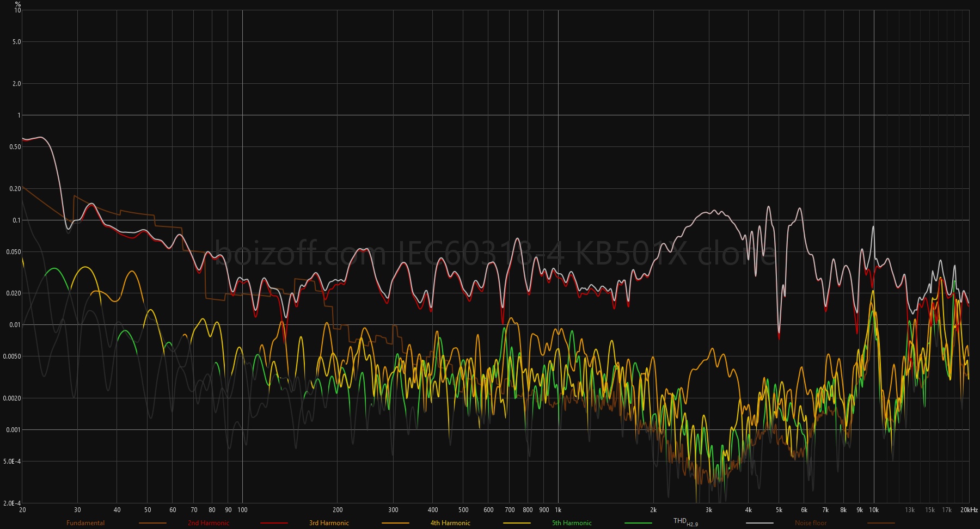Viewport: 980px width, 529px height.
Task: Click the white THD line swatch
Action: point(759,523)
